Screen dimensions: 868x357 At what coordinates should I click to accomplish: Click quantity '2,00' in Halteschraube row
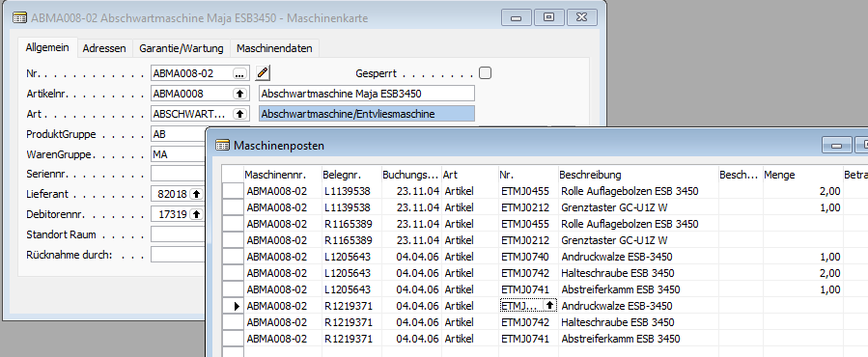point(829,273)
